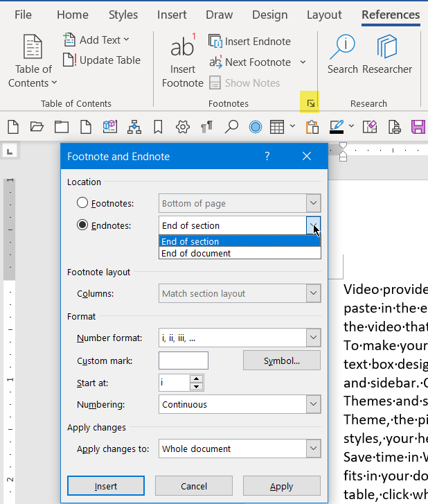
Task: Switch to the Styles tab
Action: click(x=123, y=15)
